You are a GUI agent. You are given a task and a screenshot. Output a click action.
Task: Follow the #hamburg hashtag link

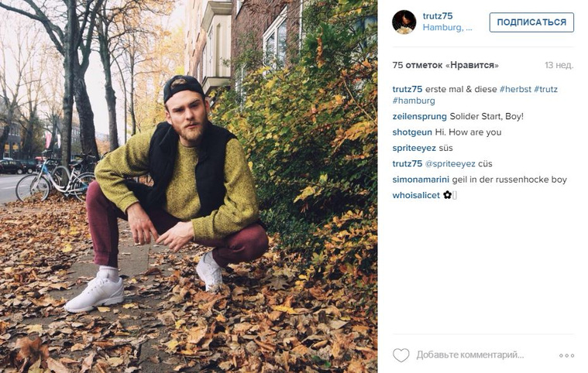(x=414, y=101)
